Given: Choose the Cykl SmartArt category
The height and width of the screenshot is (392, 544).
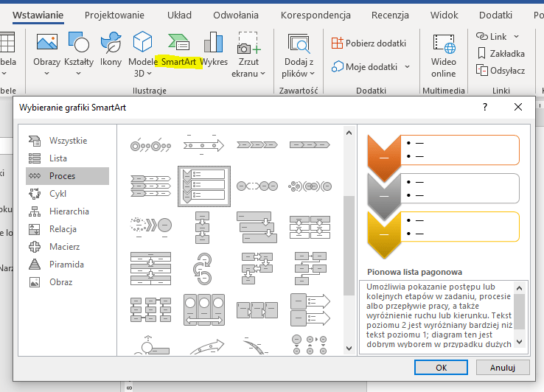Looking at the screenshot, I should 58,194.
